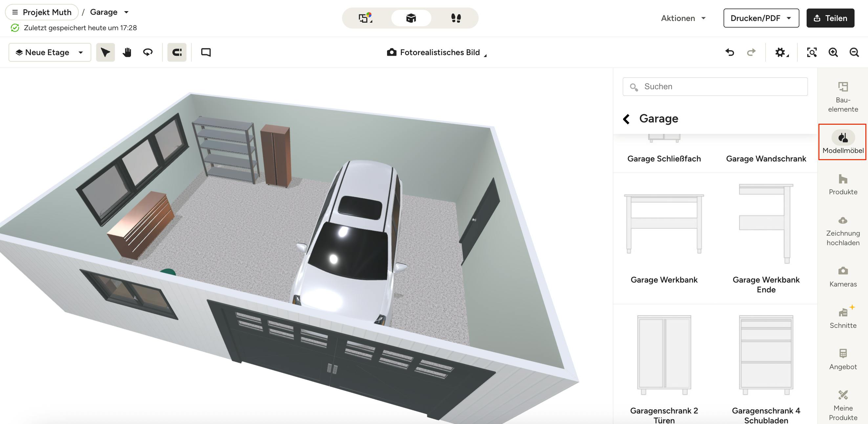Focus the Suchen search field
The image size is (868, 424).
pyautogui.click(x=715, y=87)
